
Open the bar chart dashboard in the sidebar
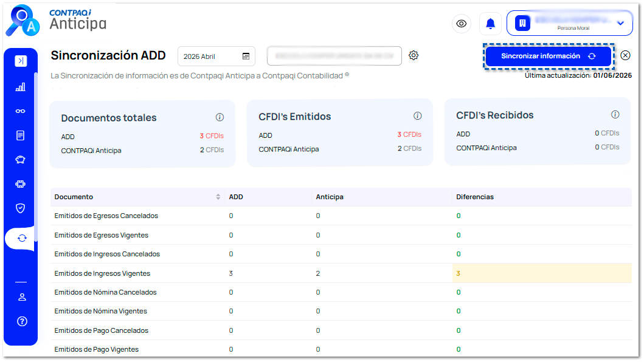pyautogui.click(x=21, y=87)
